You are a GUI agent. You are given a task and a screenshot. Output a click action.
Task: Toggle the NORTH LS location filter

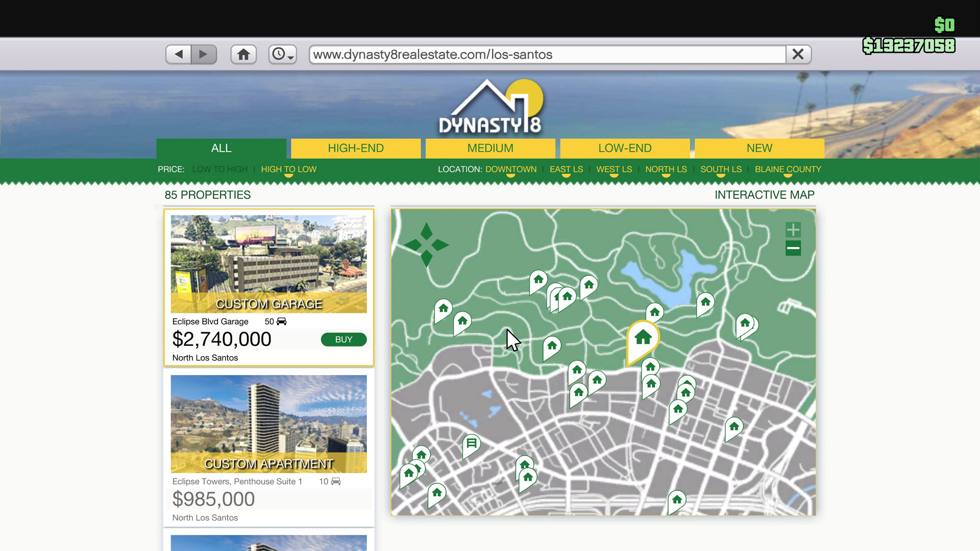pos(666,169)
